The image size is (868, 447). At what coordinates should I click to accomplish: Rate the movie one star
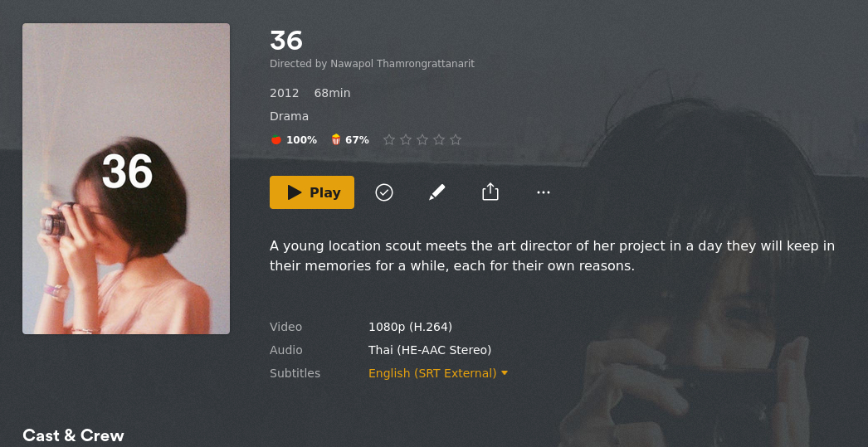pos(389,140)
